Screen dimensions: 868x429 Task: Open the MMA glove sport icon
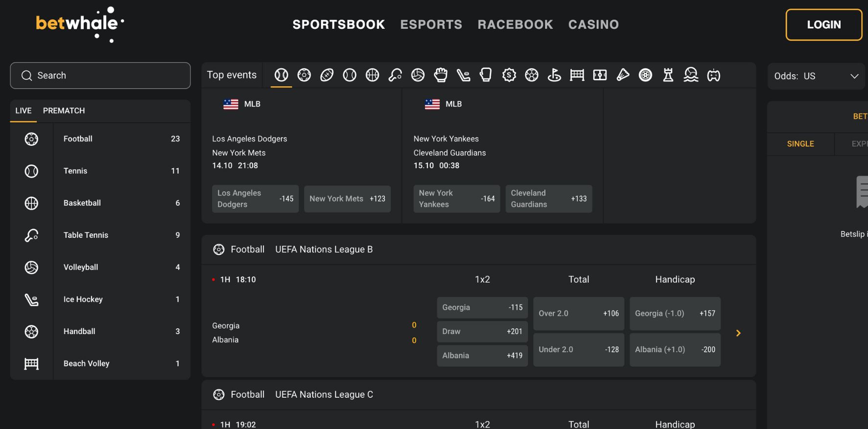pos(441,75)
